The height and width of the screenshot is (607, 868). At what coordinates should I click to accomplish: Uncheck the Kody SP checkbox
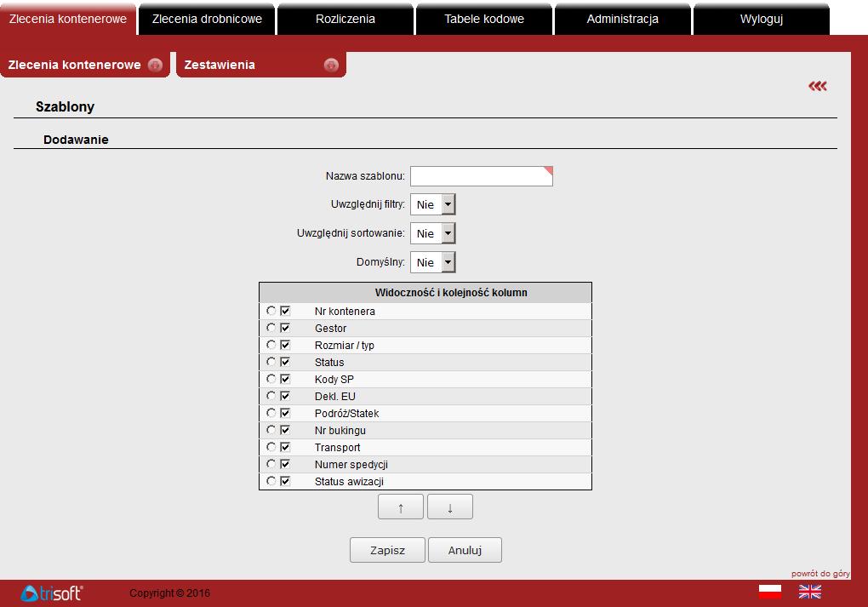[285, 379]
